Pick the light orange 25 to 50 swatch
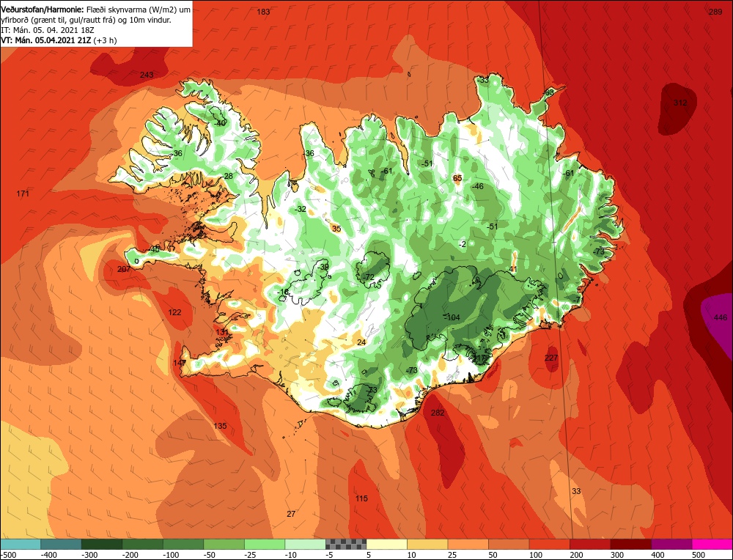 [x=468, y=544]
